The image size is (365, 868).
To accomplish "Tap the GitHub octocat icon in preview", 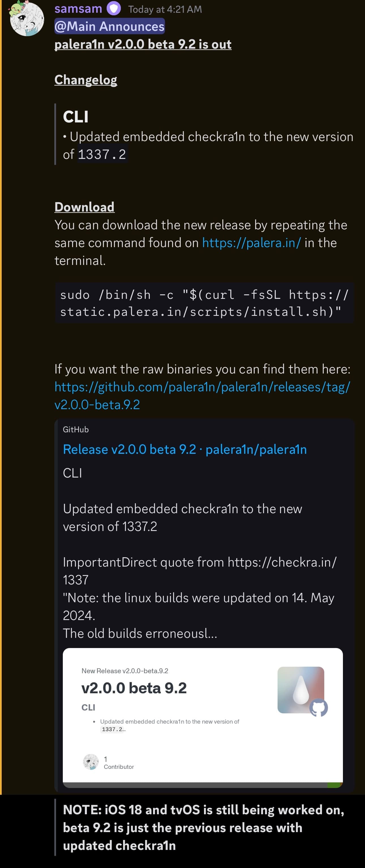I will [x=318, y=707].
